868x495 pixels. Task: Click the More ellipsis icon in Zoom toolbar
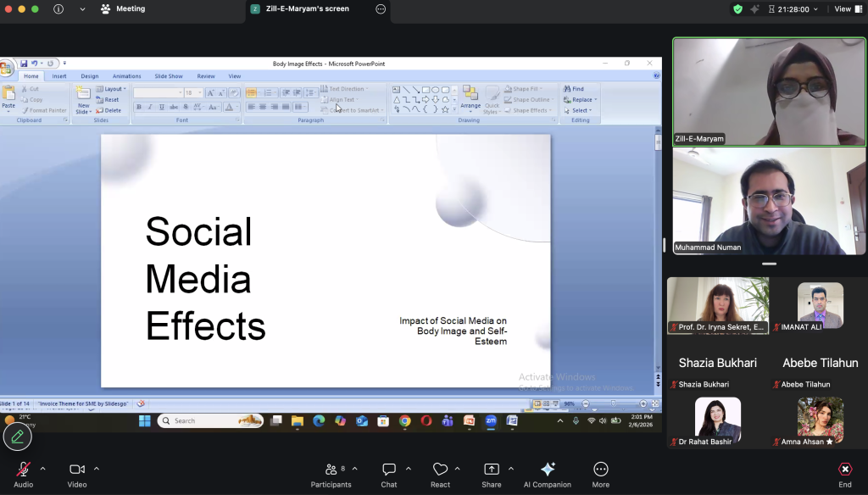tap(601, 470)
